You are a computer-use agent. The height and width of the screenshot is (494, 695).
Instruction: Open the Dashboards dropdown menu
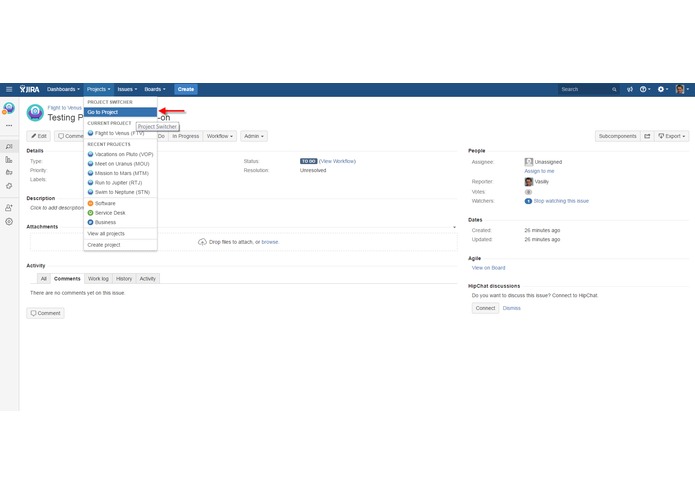tap(63, 89)
